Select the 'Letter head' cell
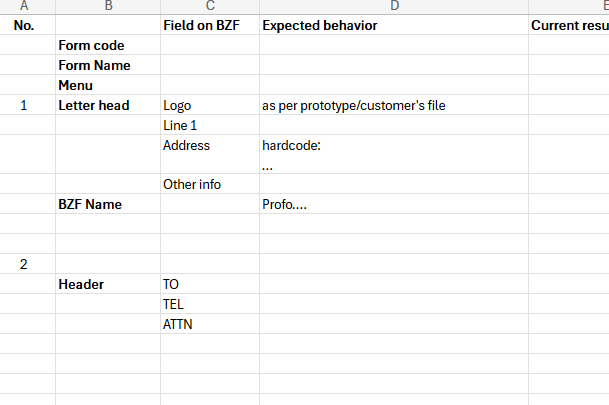 pos(108,105)
